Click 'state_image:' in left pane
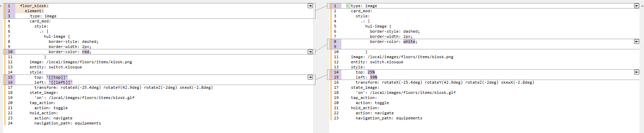Image resolution: width=644 pixels, height=133 pixels. pyautogui.click(x=44, y=93)
